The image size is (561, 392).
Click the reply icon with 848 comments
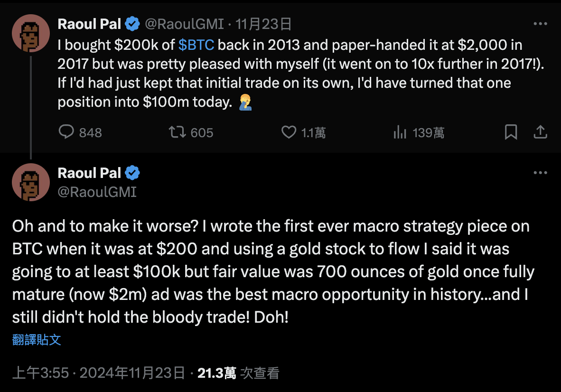point(66,132)
